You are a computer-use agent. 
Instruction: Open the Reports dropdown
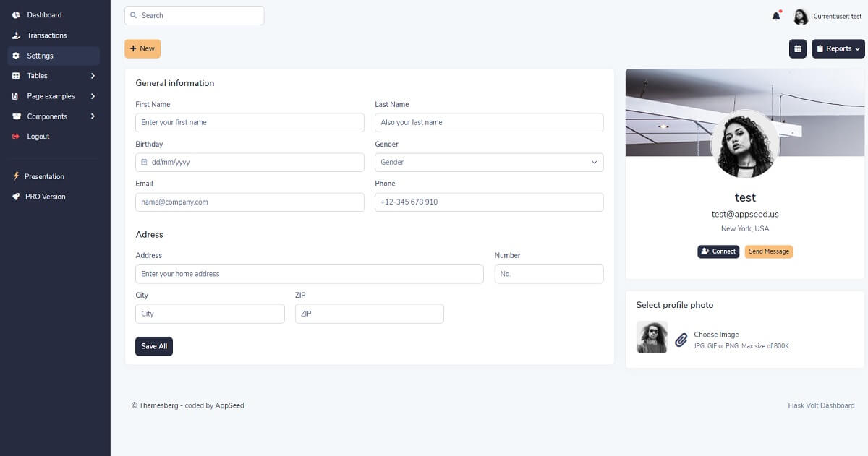pos(837,48)
